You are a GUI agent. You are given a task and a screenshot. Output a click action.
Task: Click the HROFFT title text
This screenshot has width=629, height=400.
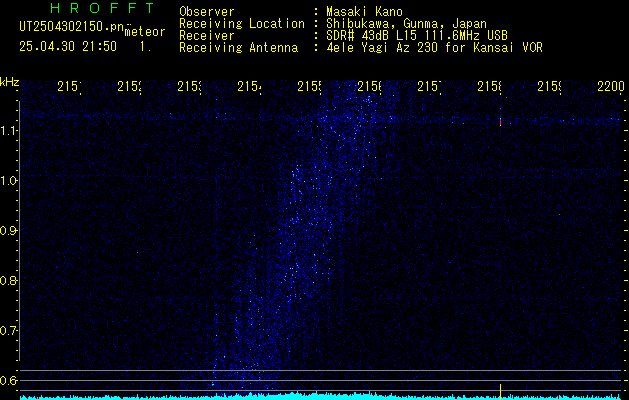tap(103, 8)
